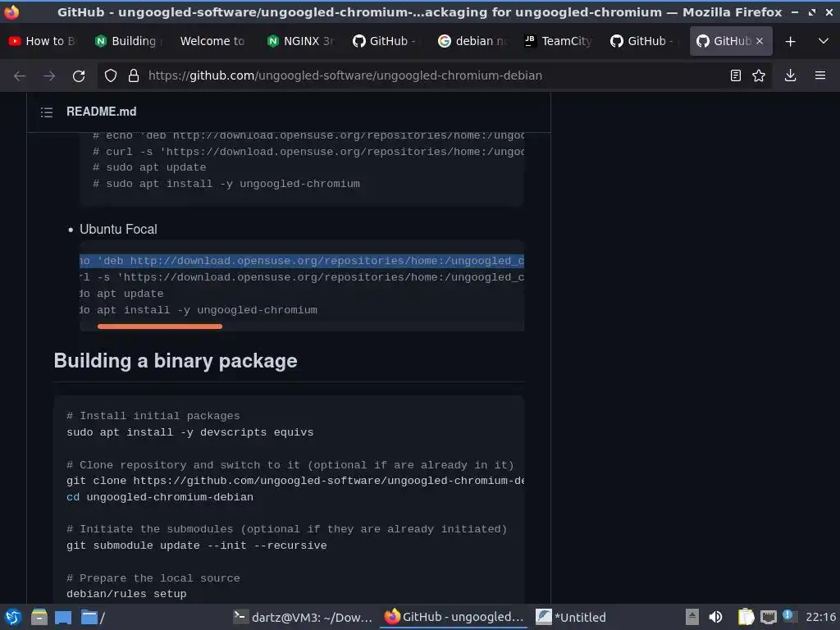Switch to dartz@VM3 terminal window

(x=304, y=617)
